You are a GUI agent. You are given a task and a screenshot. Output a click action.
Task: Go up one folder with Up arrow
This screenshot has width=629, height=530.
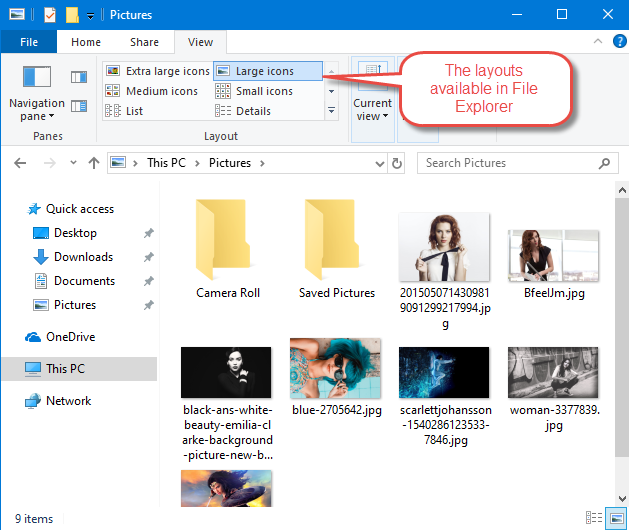tap(93, 163)
